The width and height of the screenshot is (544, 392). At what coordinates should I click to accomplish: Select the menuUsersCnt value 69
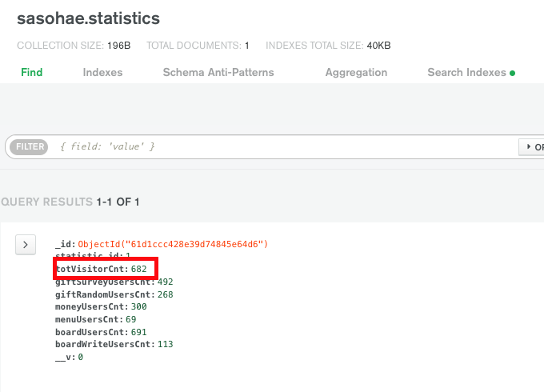pos(130,319)
